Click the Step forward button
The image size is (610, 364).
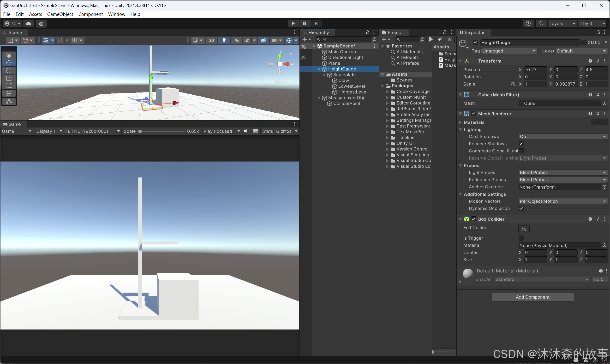316,23
